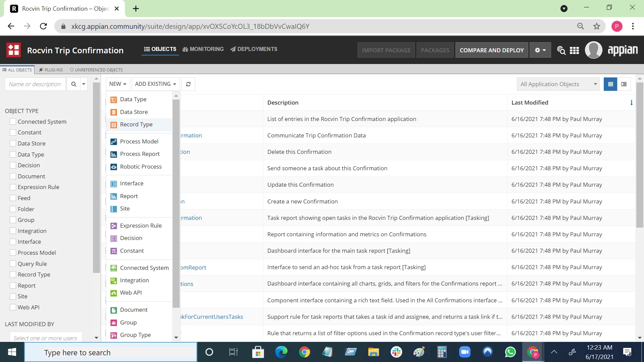
Task: Open the kForCurrentUsersTasks object link
Action: pos(212,317)
